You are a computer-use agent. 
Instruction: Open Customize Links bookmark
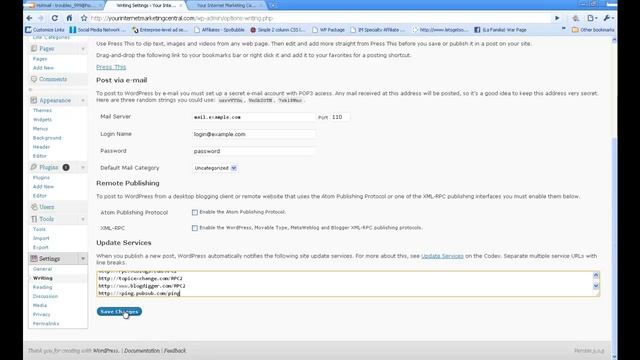click(45, 30)
